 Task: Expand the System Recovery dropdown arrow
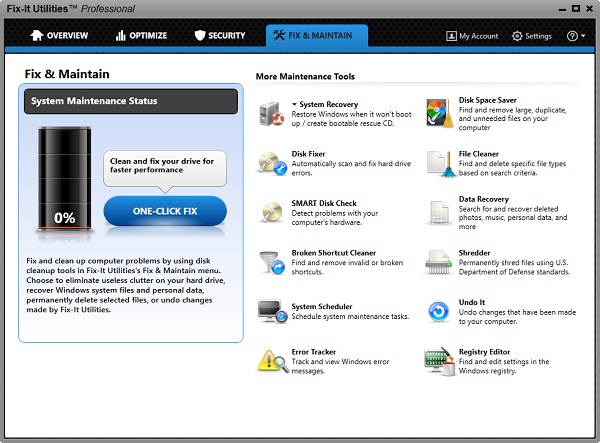(x=295, y=104)
